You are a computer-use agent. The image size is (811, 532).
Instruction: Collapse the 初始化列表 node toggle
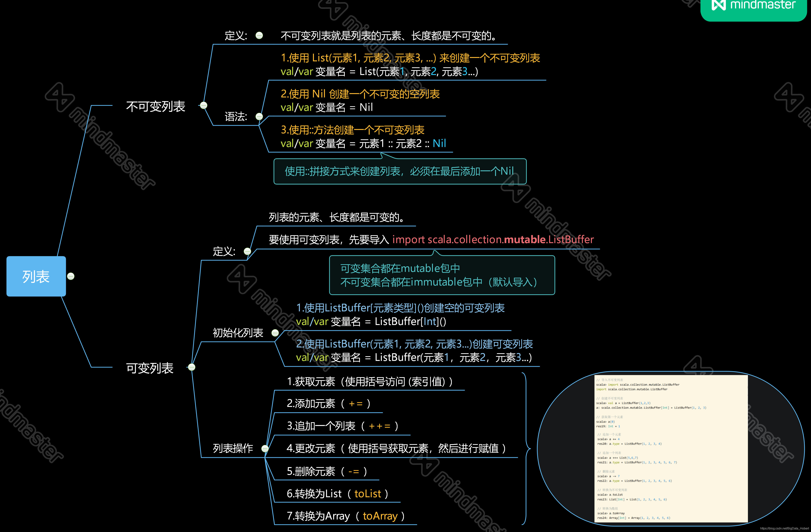[275, 333]
